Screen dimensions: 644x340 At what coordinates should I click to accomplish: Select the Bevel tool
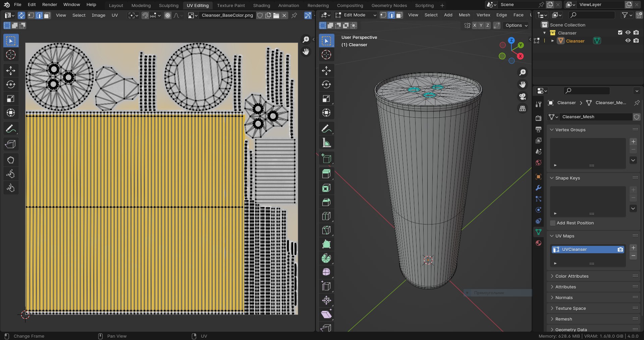(x=326, y=202)
